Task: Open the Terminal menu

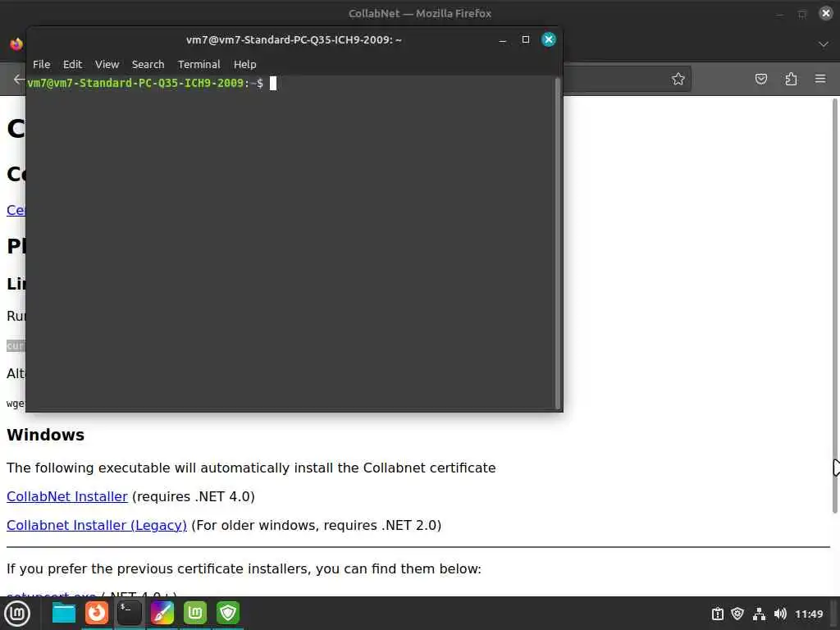Action: pos(199,64)
